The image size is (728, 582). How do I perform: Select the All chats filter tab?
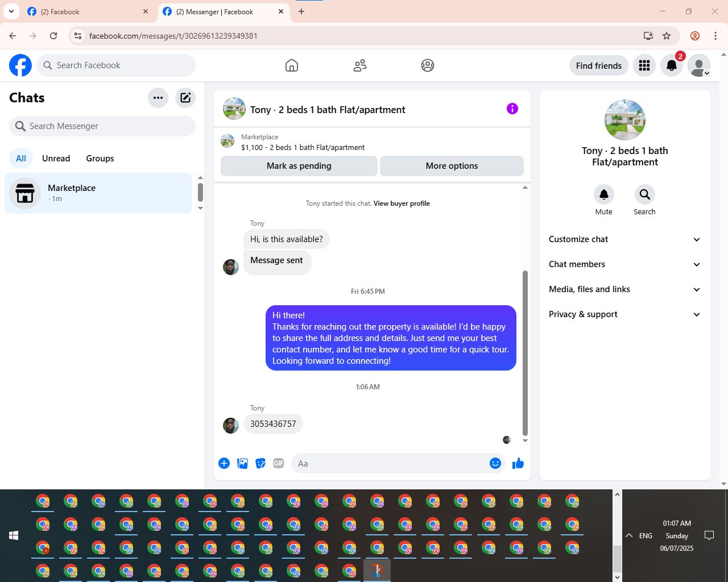click(x=21, y=159)
